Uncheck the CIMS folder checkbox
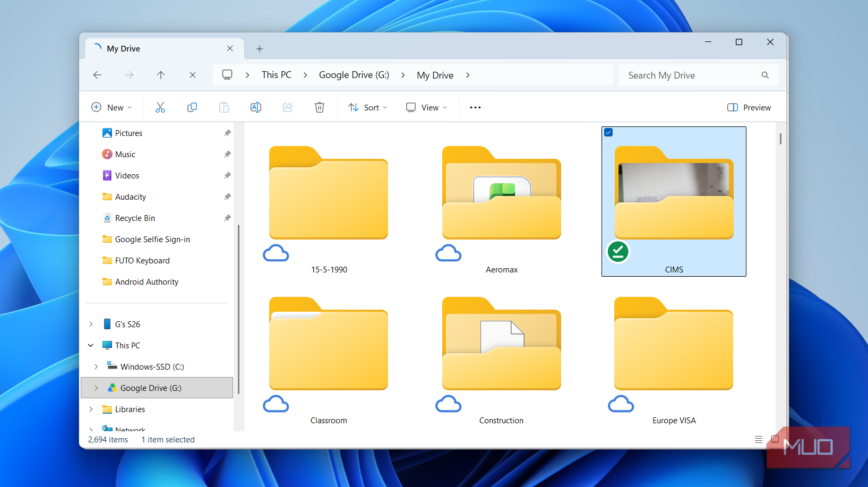Image resolution: width=868 pixels, height=487 pixels. coord(608,132)
